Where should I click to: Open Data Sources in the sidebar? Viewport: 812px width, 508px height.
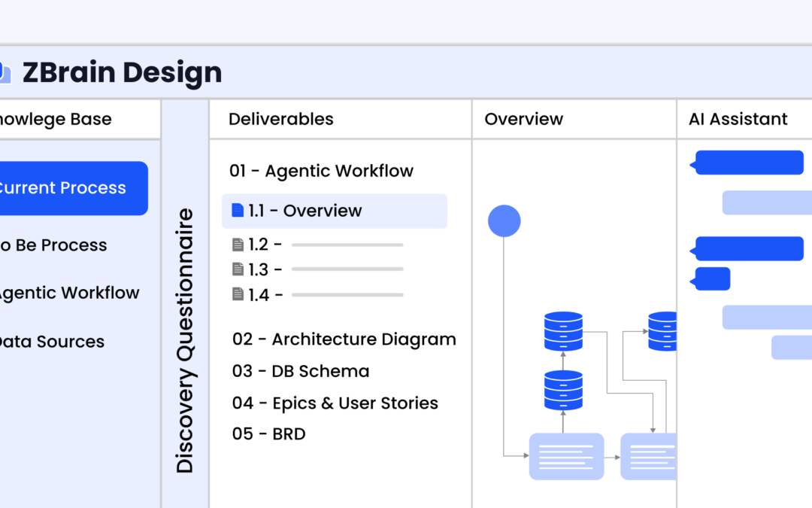[x=52, y=342]
